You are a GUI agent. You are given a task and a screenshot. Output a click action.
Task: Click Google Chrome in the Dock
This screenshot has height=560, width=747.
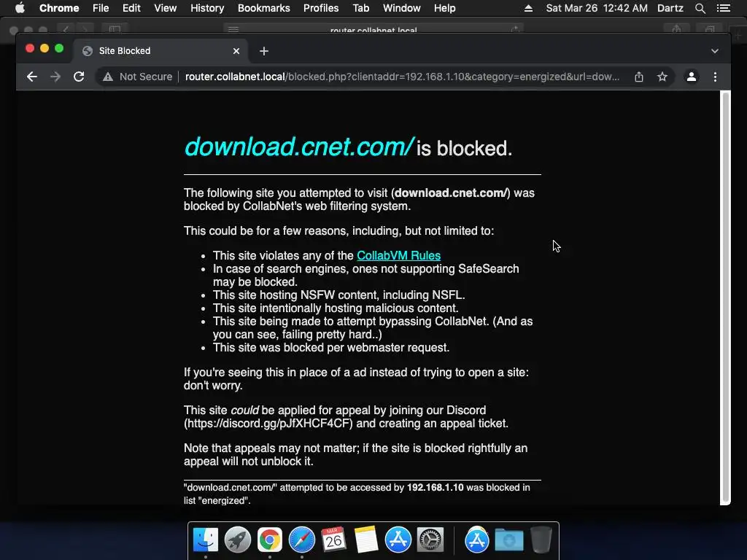point(270,540)
